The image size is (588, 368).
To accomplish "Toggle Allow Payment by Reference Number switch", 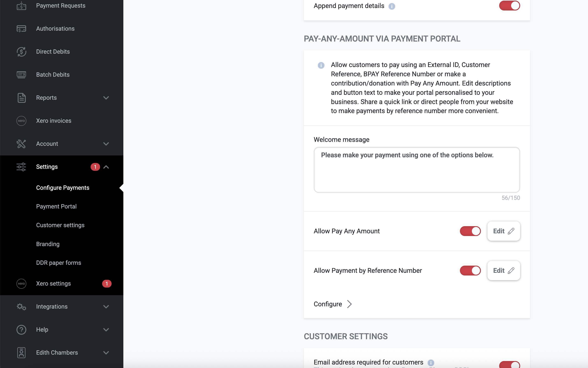I will tap(470, 270).
